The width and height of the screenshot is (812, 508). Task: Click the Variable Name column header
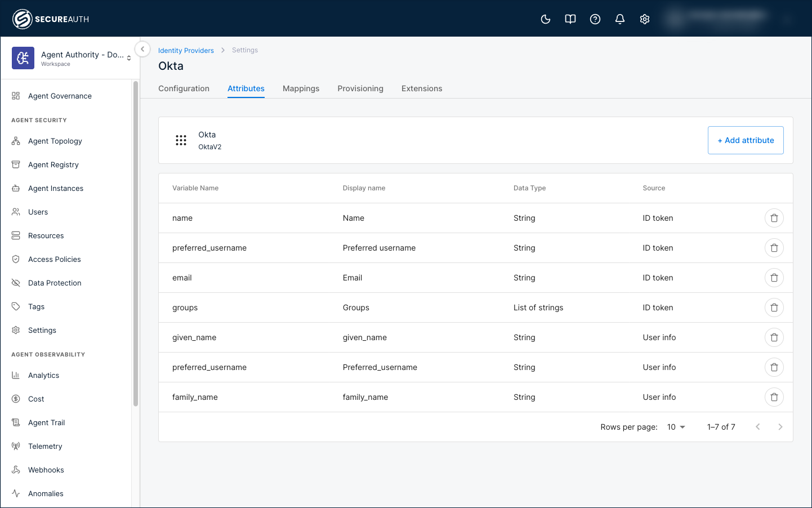click(x=195, y=188)
